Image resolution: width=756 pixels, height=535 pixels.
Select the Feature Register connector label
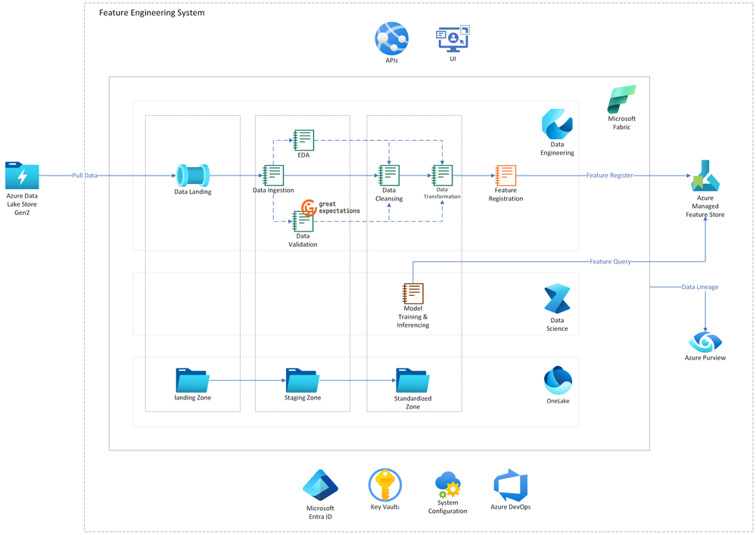point(609,176)
